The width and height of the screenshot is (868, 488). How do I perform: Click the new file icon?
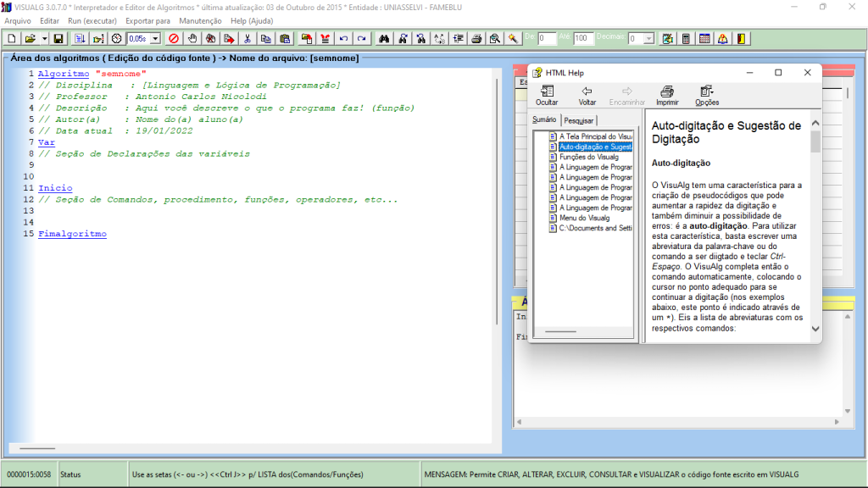pyautogui.click(x=12, y=38)
